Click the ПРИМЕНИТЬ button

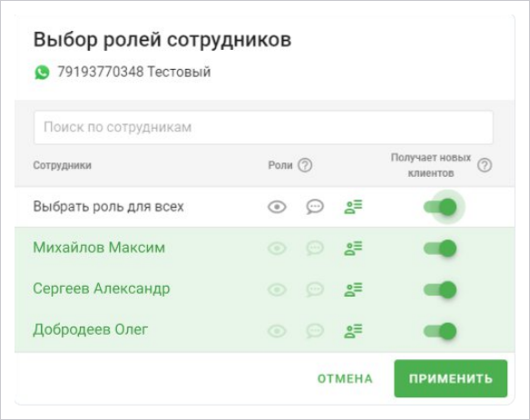click(450, 378)
